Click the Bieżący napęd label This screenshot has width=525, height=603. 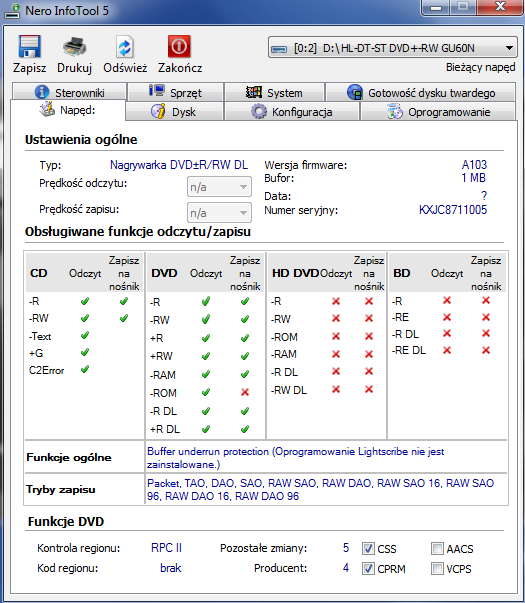(x=480, y=67)
